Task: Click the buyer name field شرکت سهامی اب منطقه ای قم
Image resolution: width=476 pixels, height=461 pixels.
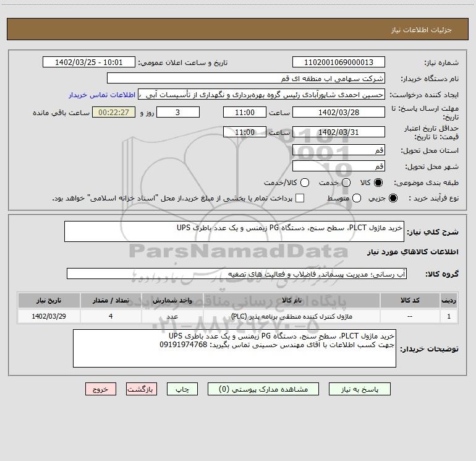Action: (246, 79)
